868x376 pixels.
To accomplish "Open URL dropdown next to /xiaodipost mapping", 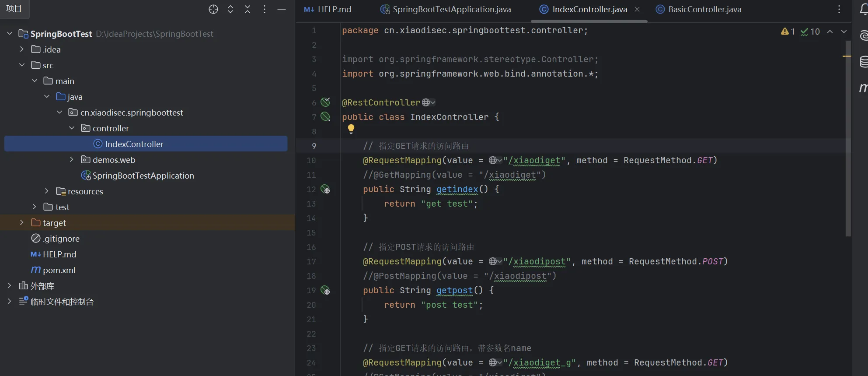I will (495, 261).
